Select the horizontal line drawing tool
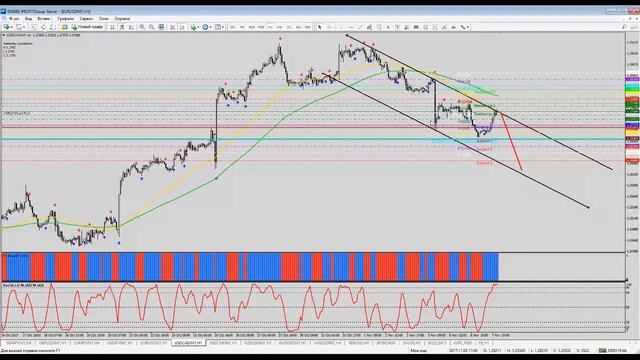The image size is (640, 360). click(x=351, y=27)
